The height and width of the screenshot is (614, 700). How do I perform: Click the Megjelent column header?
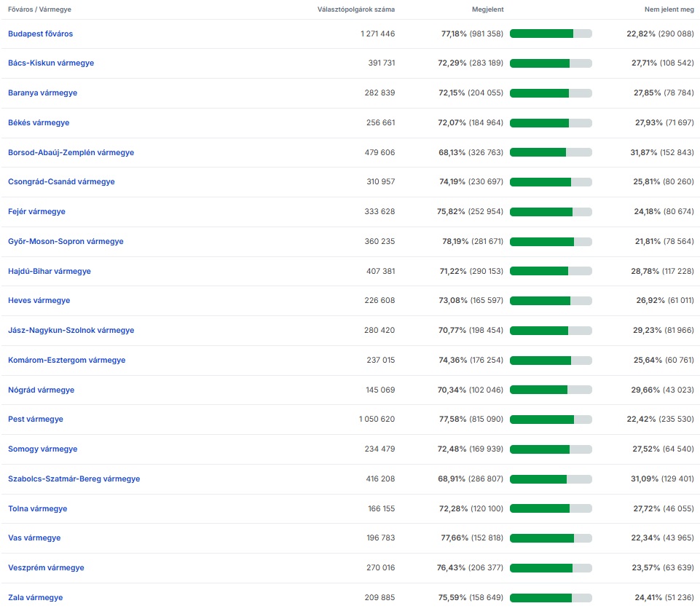coord(487,9)
